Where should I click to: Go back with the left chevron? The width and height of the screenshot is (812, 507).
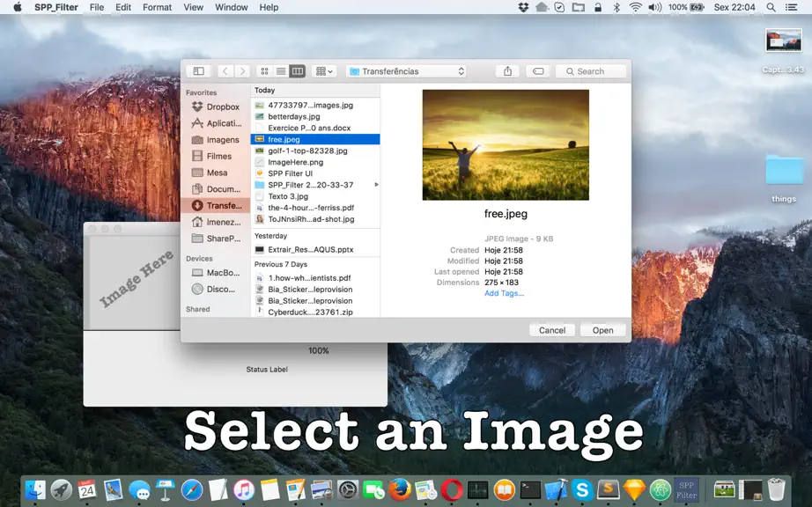(x=225, y=71)
